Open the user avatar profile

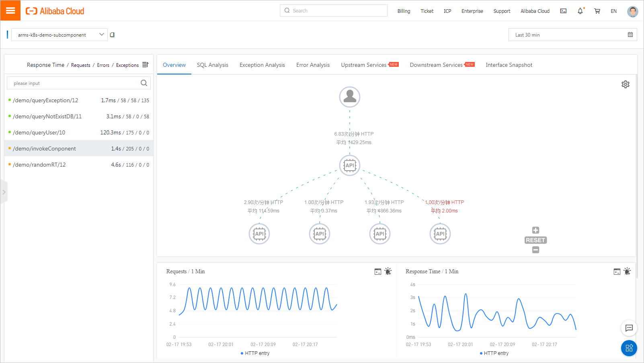(x=632, y=11)
